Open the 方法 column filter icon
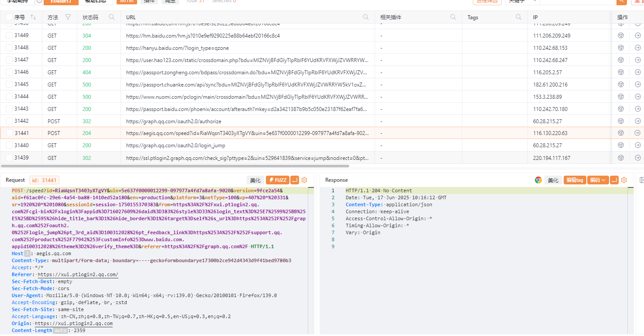 point(68,17)
